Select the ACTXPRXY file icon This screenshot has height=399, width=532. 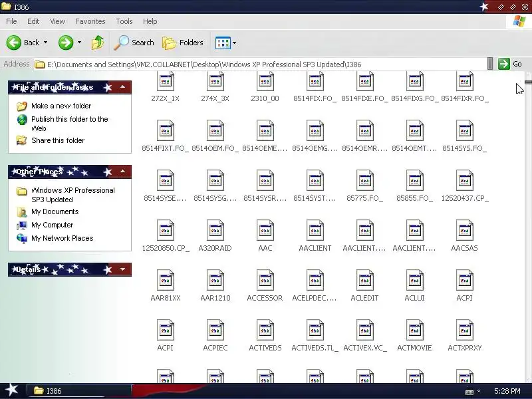click(464, 330)
